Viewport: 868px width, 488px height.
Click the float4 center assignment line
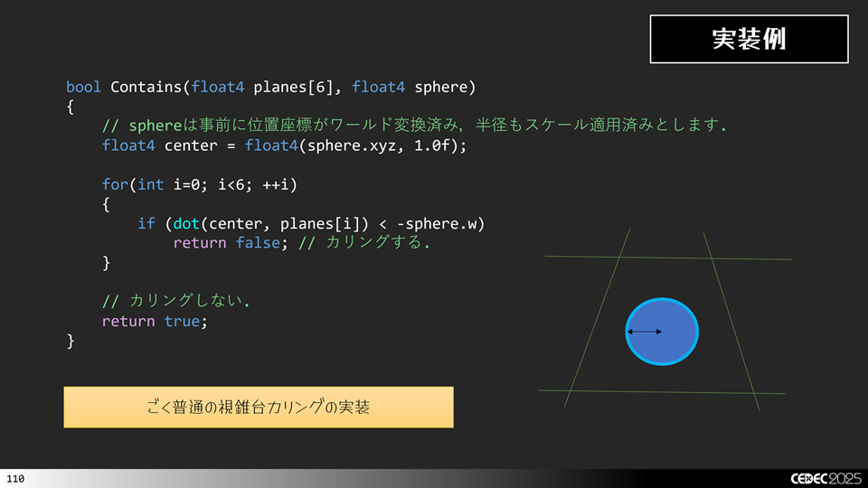click(x=284, y=145)
